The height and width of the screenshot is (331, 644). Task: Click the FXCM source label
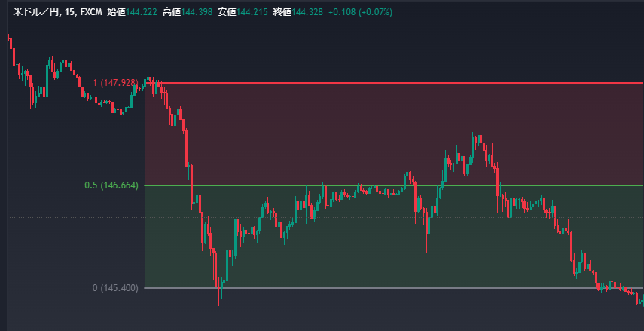pos(91,13)
